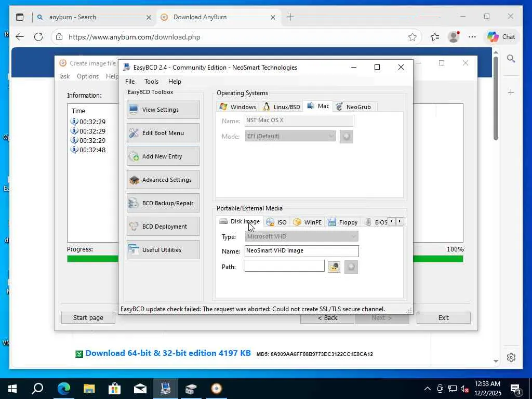This screenshot has height=399, width=532.
Task: Click the webpage vertical scrollbar thumb
Action: click(496, 98)
